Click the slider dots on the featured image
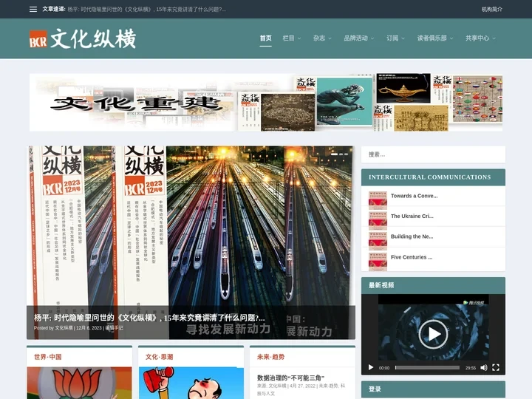532x399 pixels. (339, 154)
